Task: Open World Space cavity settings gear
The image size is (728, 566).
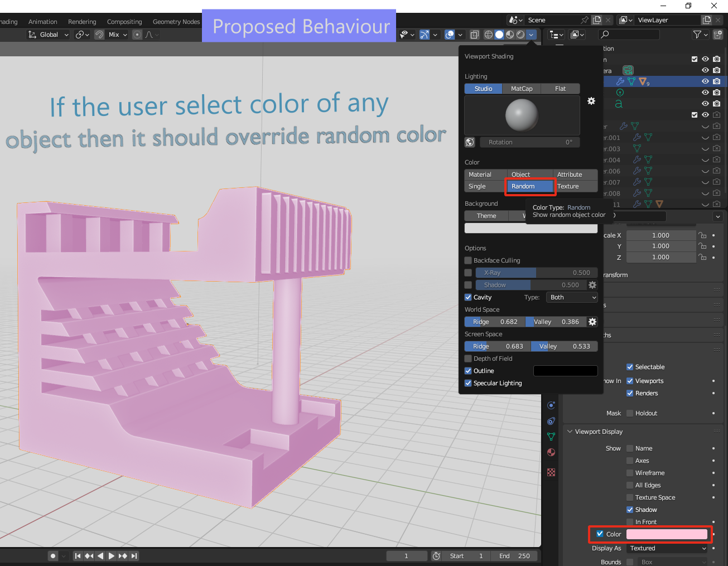Action: point(592,322)
